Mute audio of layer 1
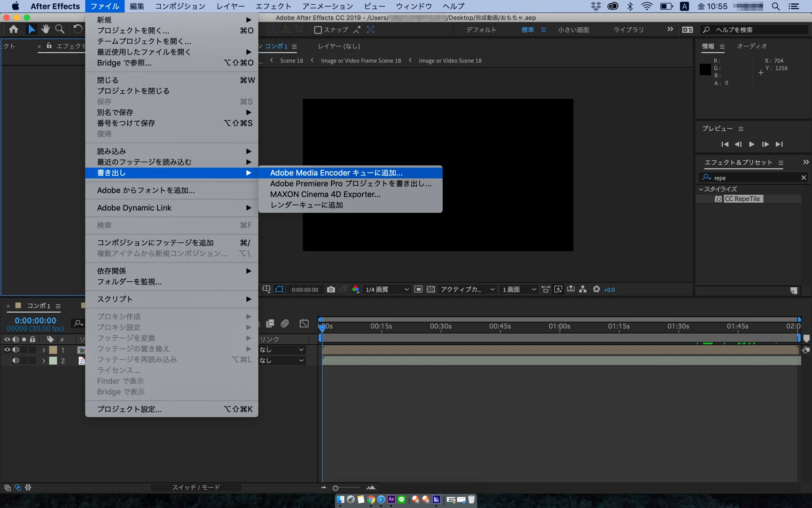 click(16, 349)
